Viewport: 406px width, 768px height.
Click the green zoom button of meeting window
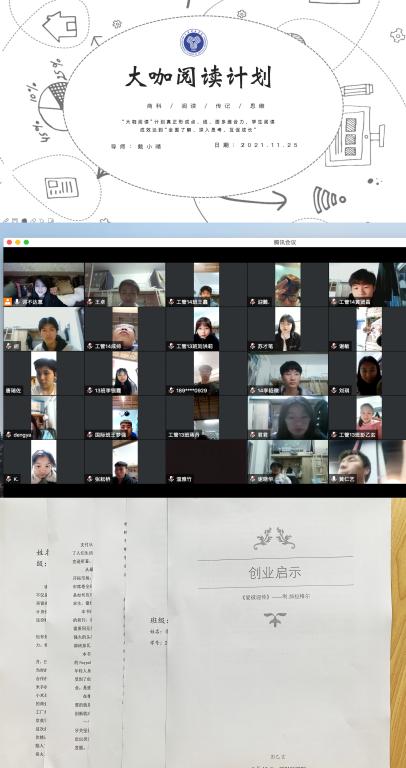[x=26, y=242]
